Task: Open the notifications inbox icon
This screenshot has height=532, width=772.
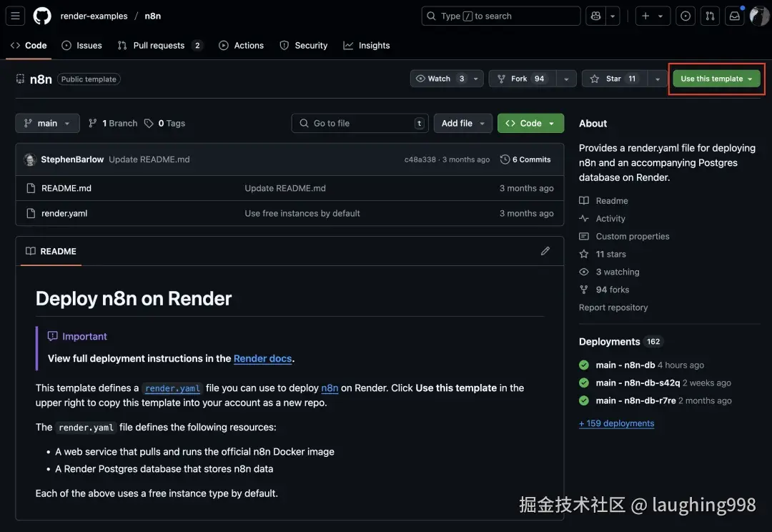Action: 735,16
